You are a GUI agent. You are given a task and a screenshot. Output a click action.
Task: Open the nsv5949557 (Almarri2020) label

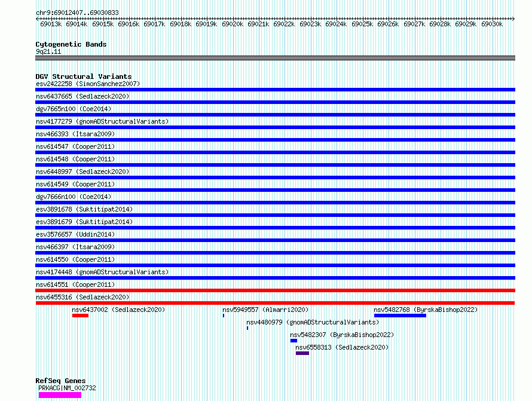(265, 310)
